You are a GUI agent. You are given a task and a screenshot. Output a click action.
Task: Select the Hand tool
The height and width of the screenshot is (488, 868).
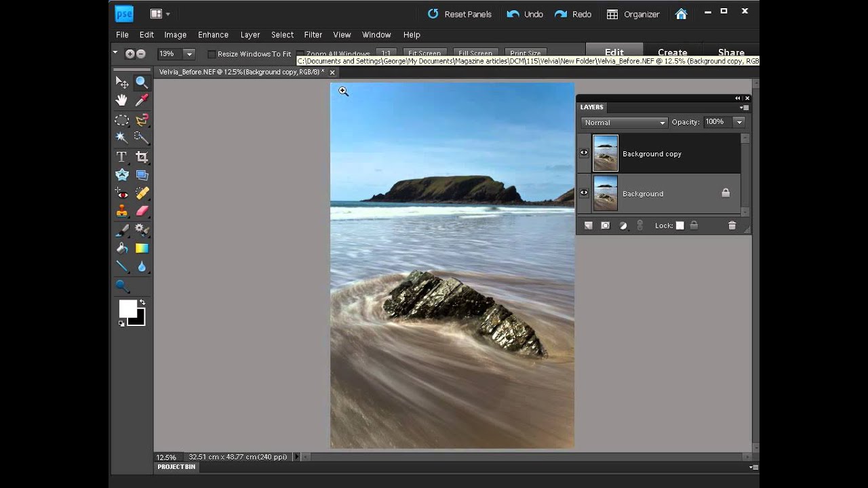point(121,100)
